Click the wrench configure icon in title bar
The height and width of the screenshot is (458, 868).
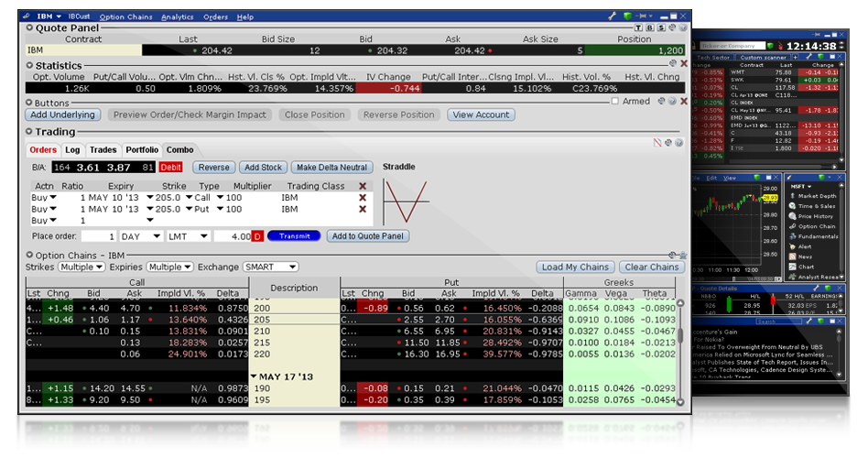(613, 16)
